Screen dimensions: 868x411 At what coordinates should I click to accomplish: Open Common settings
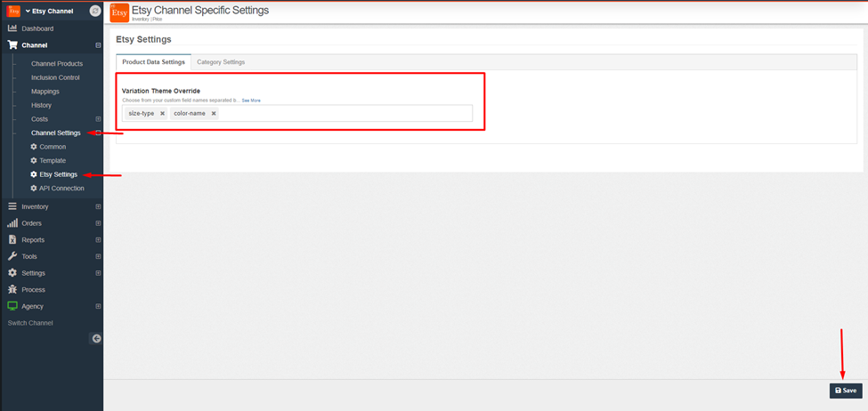(53, 147)
